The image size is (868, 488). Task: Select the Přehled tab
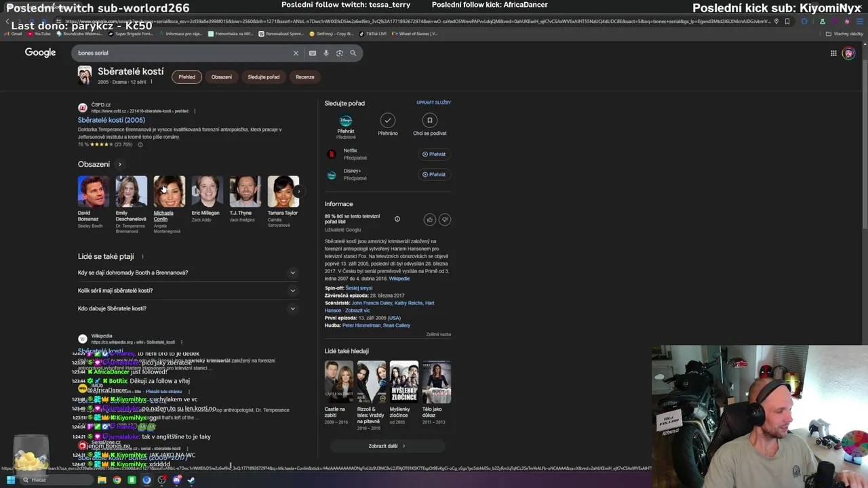point(187,77)
